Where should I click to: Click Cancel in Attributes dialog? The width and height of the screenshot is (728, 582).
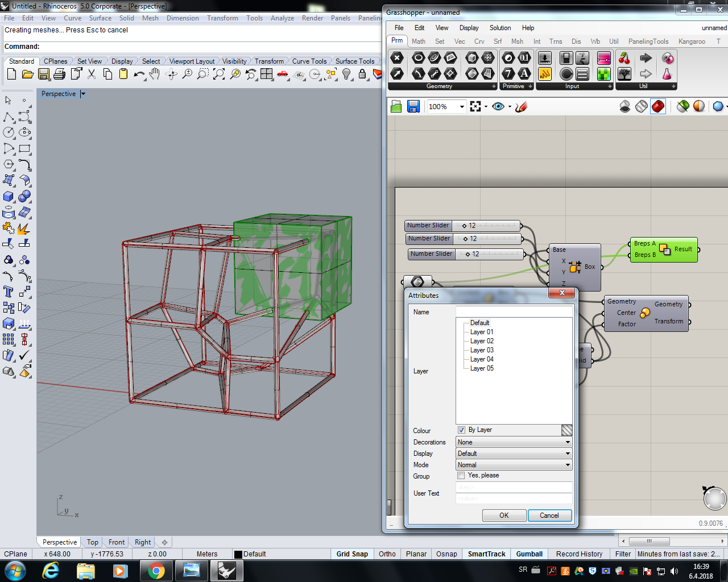click(x=549, y=516)
